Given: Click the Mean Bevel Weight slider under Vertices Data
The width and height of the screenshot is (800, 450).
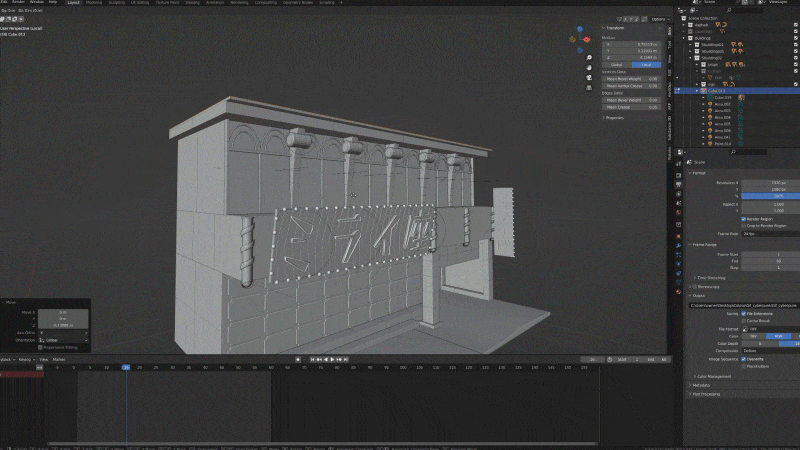Looking at the screenshot, I should (632, 79).
